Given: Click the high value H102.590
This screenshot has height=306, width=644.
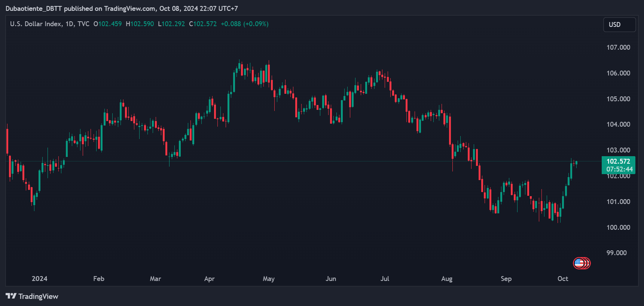Looking at the screenshot, I should tap(140, 24).
